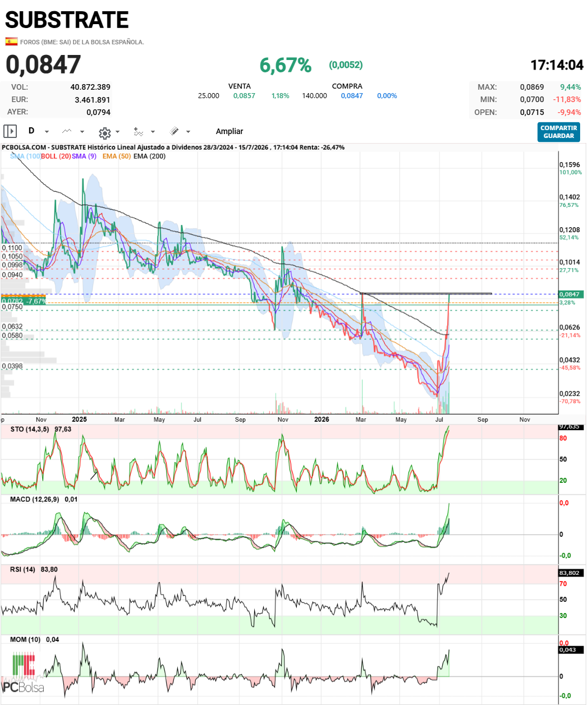Click the Ampliar menu option
The image size is (588, 705).
point(229,131)
